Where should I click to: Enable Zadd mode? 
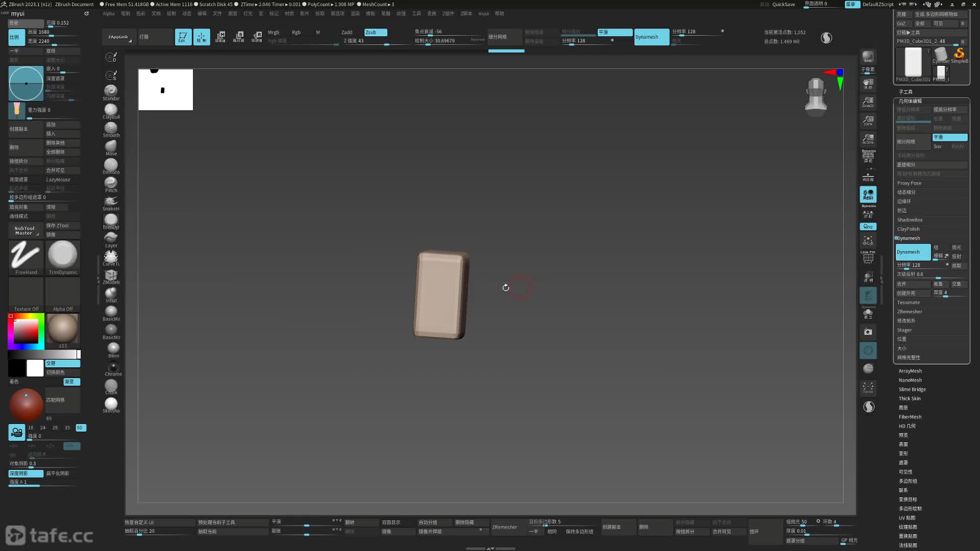[x=347, y=32]
